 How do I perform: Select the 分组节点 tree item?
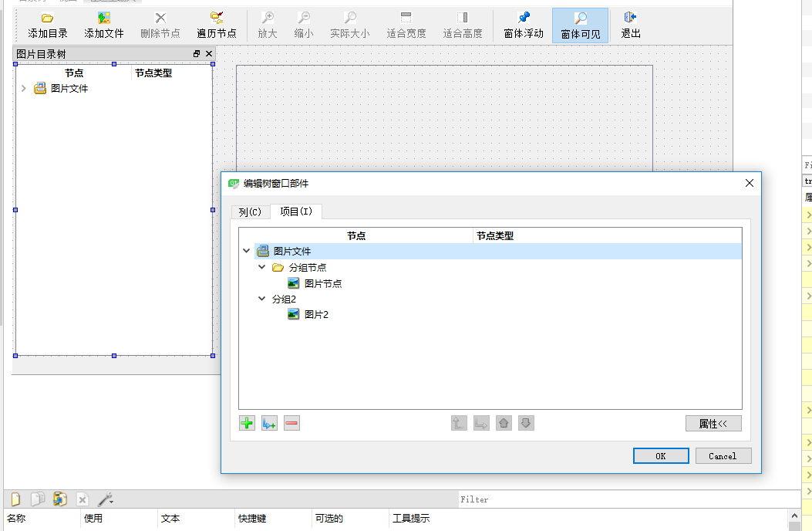click(308, 268)
